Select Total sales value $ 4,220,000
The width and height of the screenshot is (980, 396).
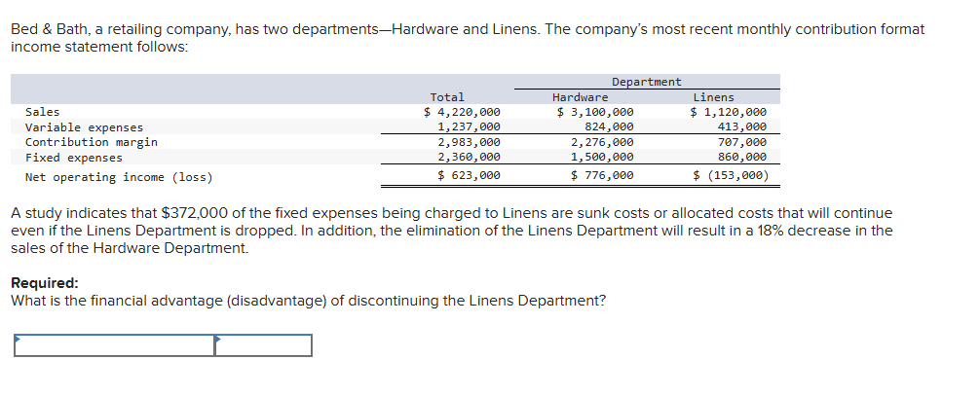click(x=462, y=113)
